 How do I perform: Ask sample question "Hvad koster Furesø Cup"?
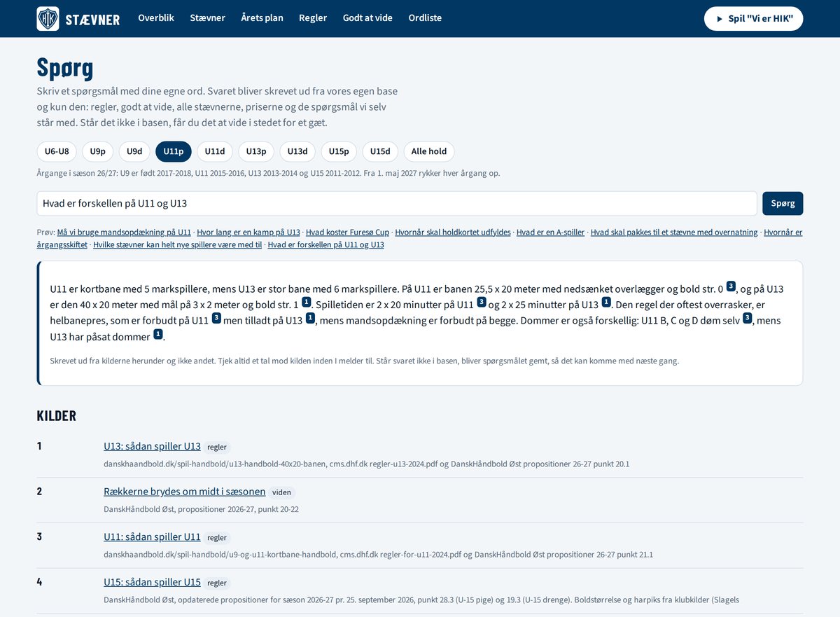point(347,233)
